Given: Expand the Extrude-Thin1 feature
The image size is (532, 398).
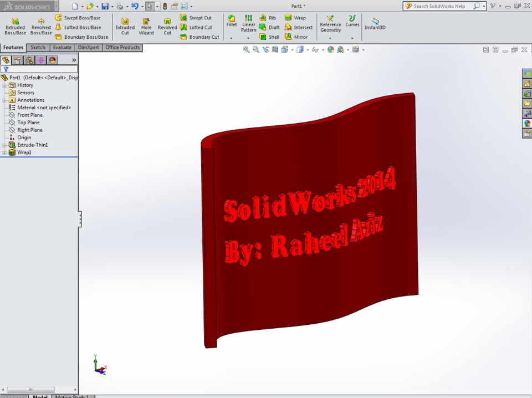Looking at the screenshot, I should click(x=4, y=145).
